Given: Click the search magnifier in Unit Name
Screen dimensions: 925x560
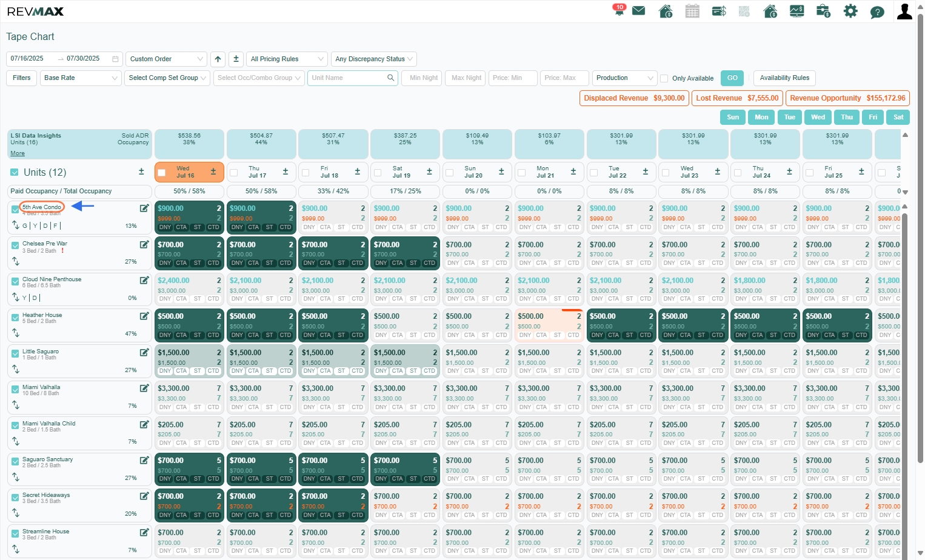Looking at the screenshot, I should tap(391, 78).
